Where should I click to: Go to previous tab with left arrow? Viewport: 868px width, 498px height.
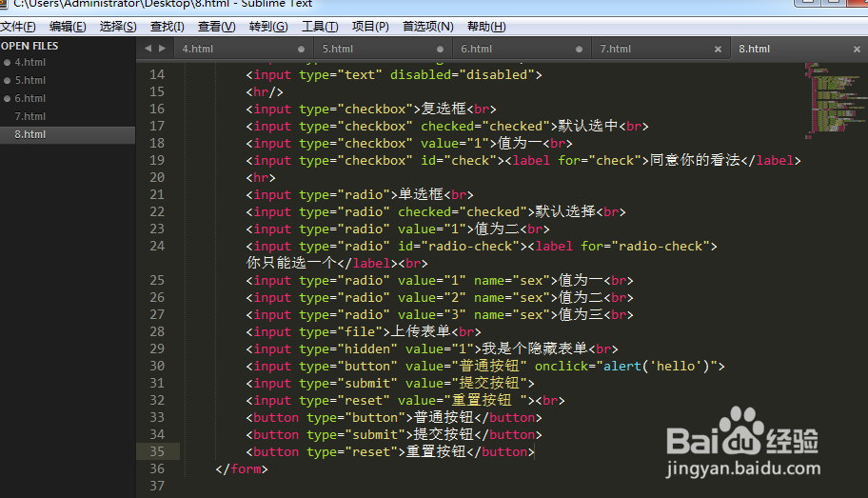[x=148, y=49]
